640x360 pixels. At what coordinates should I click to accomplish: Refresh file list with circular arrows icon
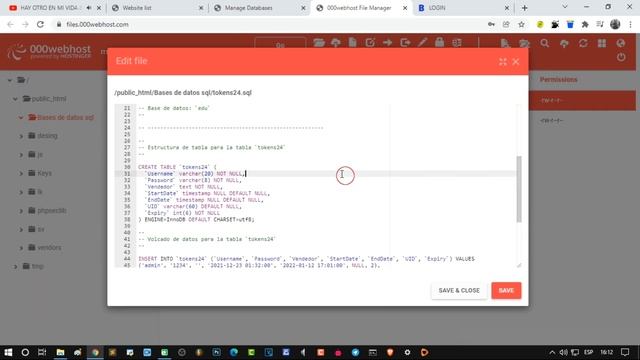(x=583, y=43)
